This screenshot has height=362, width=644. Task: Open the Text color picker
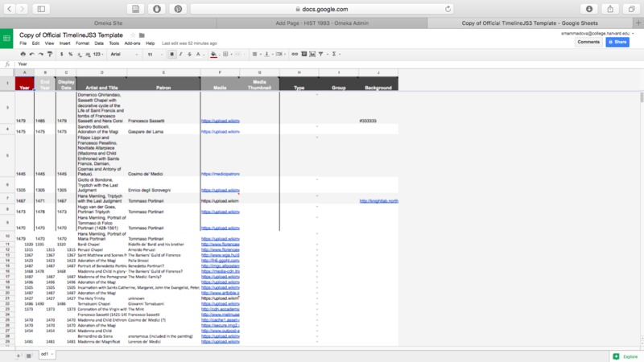pos(198,54)
